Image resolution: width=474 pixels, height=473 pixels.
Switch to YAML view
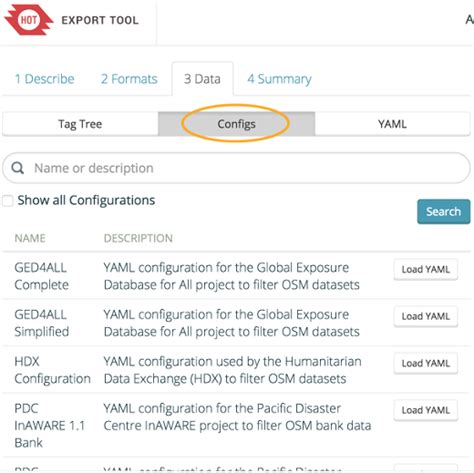click(x=392, y=124)
